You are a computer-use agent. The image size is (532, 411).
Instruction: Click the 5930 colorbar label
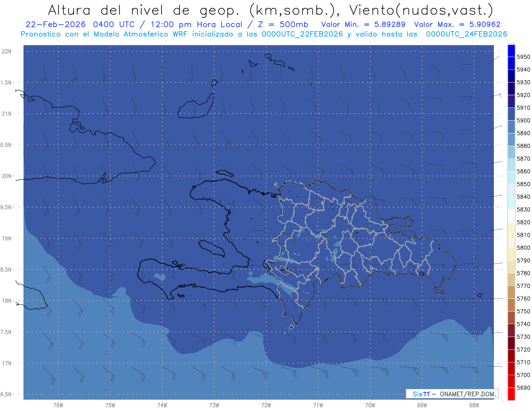tap(523, 82)
